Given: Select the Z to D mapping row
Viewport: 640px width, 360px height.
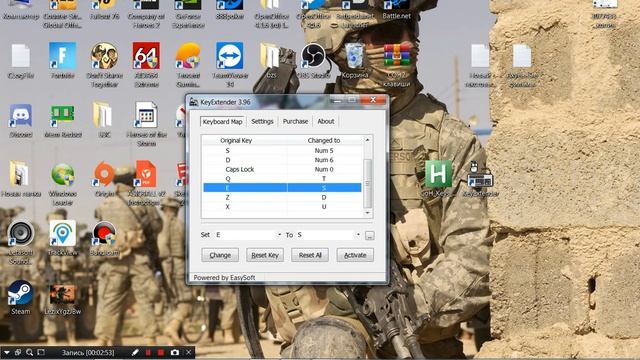Looking at the screenshot, I should pos(282,198).
